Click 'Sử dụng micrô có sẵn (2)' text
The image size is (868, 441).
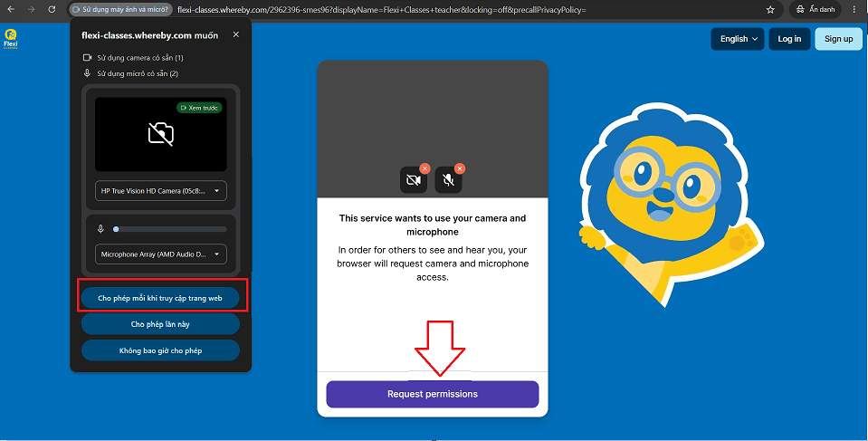tap(138, 73)
